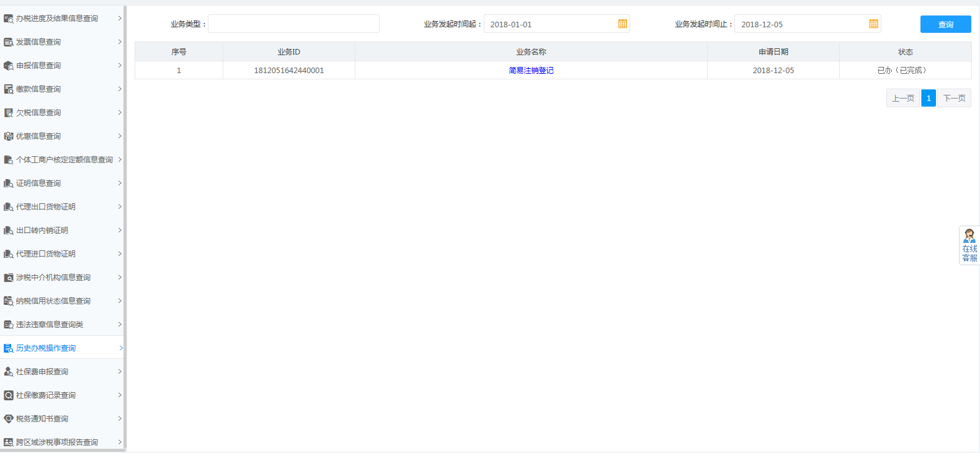
Task: Click the 出口转内销证明 sidebar icon
Action: [x=9, y=231]
